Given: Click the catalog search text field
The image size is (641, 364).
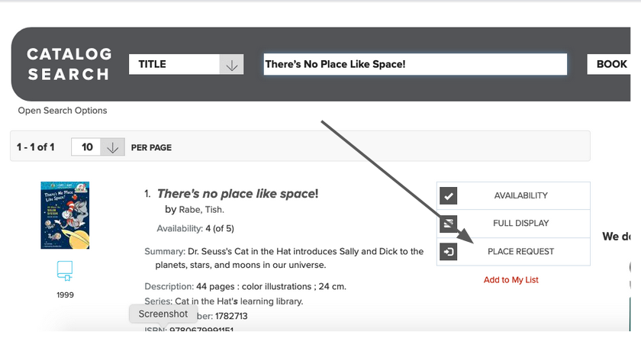Looking at the screenshot, I should point(415,64).
